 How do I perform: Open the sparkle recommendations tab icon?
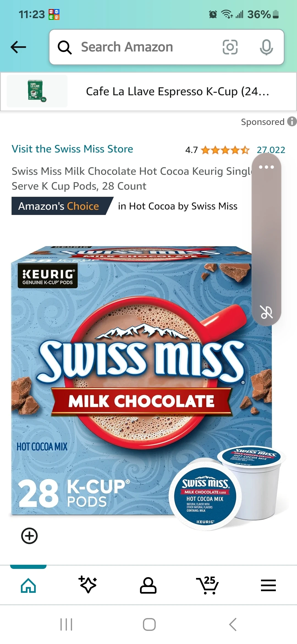click(x=88, y=584)
